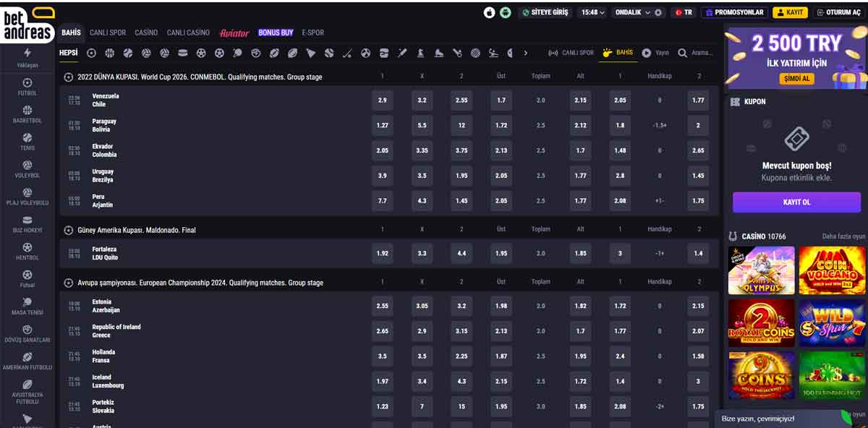
Task: Open the Wild Spin game thumbnail
Action: point(832,323)
